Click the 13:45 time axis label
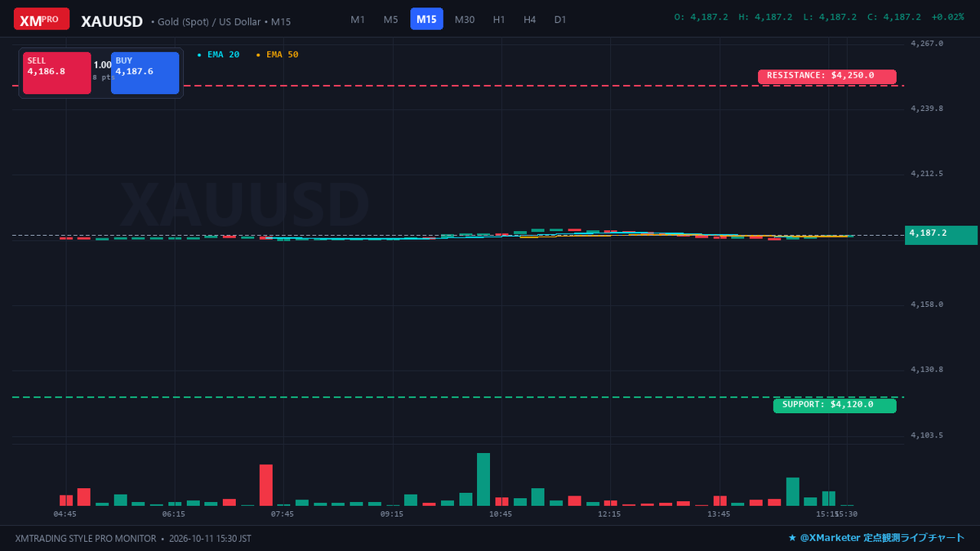The image size is (980, 551). pyautogui.click(x=719, y=514)
